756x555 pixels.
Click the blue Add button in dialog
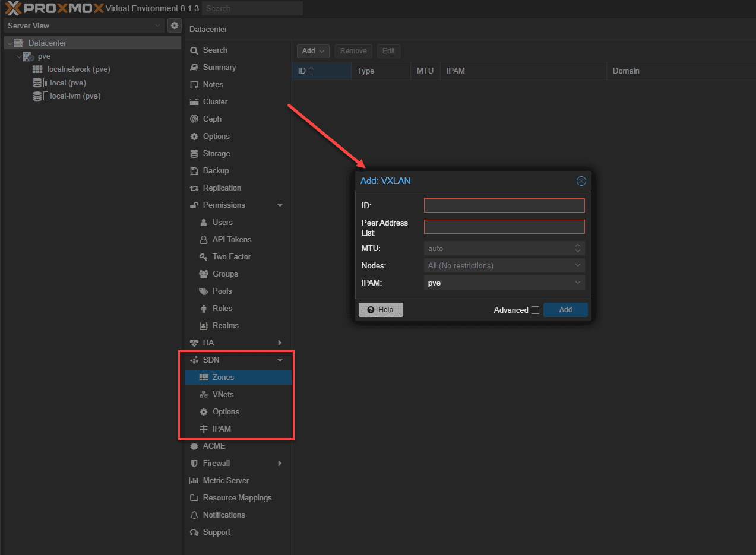(x=565, y=310)
